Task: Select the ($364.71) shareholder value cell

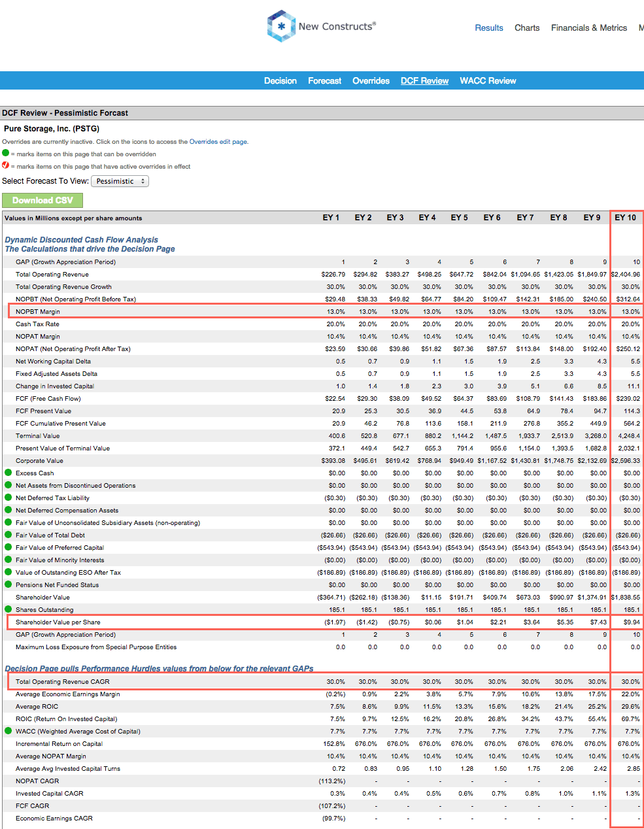Action: tap(331, 598)
